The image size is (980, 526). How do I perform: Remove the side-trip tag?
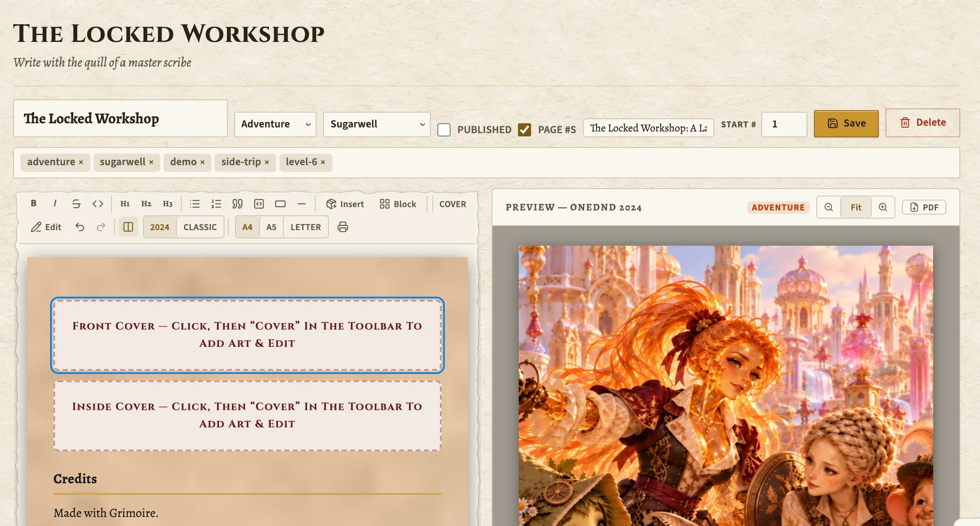(267, 162)
